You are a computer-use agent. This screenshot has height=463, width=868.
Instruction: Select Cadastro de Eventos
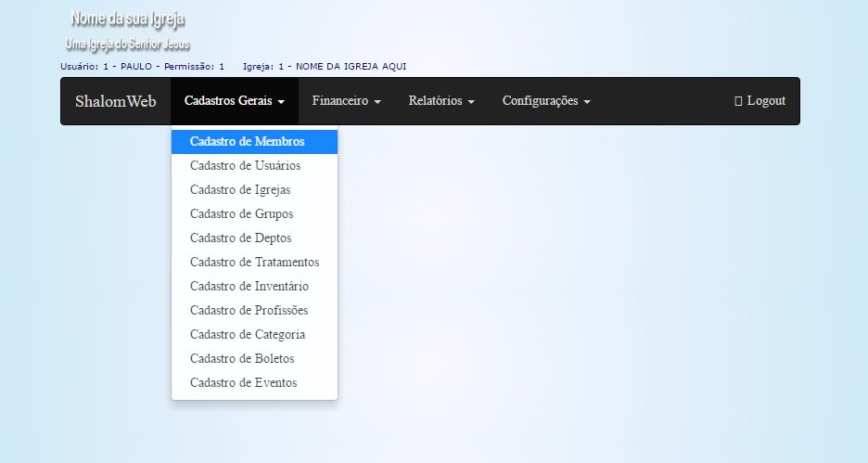[255, 382]
